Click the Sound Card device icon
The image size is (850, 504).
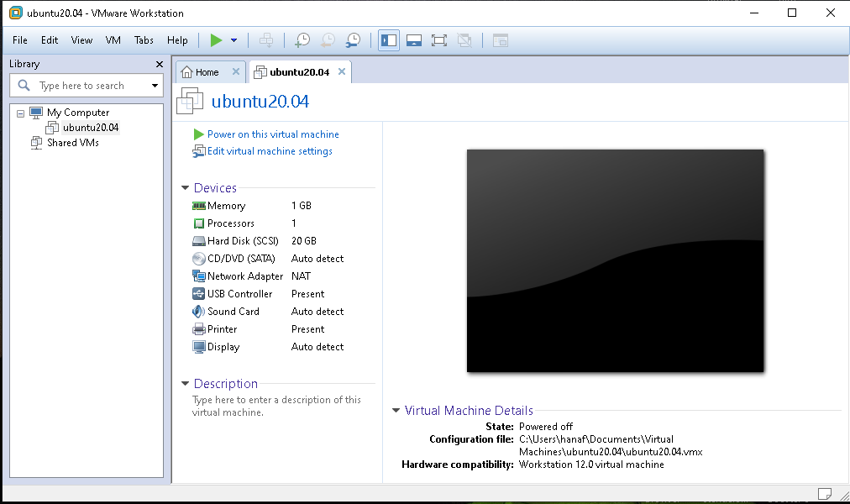pyautogui.click(x=199, y=312)
